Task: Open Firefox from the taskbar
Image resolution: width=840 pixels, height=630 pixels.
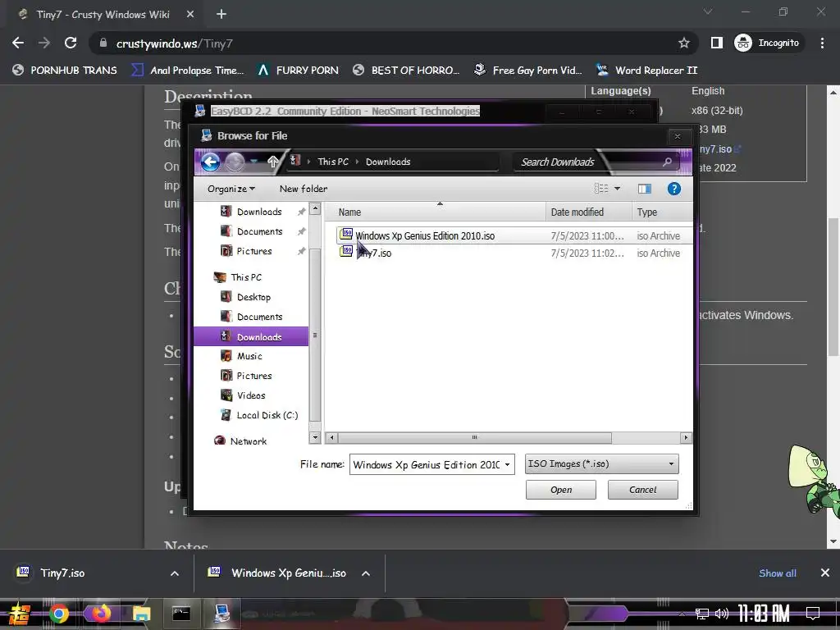Action: pos(100,614)
